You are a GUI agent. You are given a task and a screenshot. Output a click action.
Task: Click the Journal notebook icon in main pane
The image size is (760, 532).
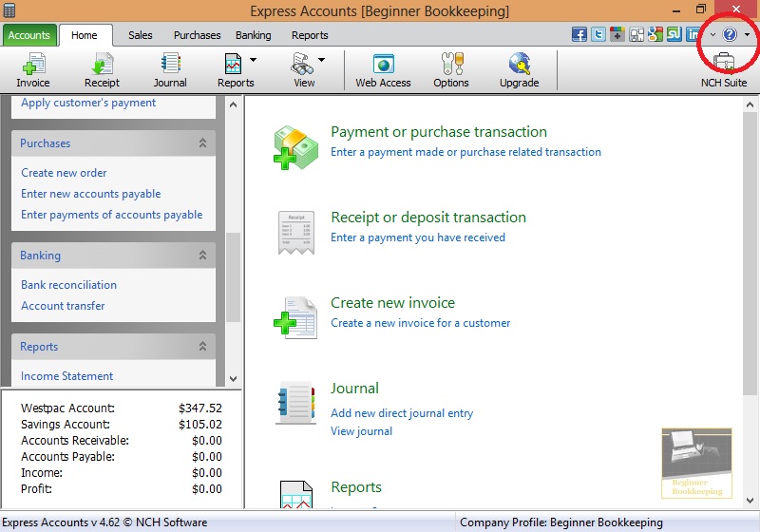click(x=295, y=403)
